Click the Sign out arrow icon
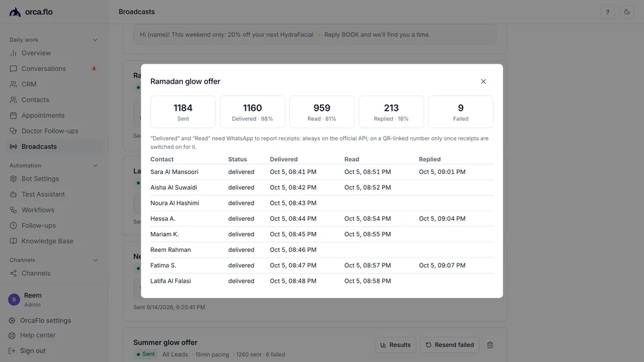This screenshot has width=644, height=362. click(x=12, y=351)
